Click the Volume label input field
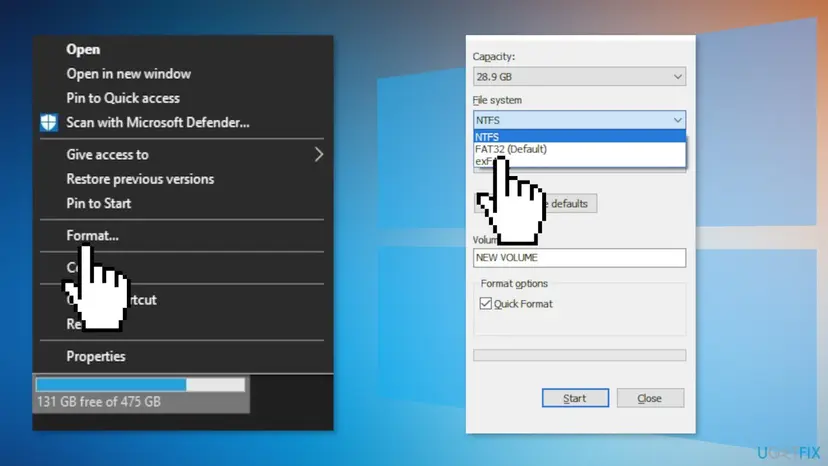 point(579,258)
